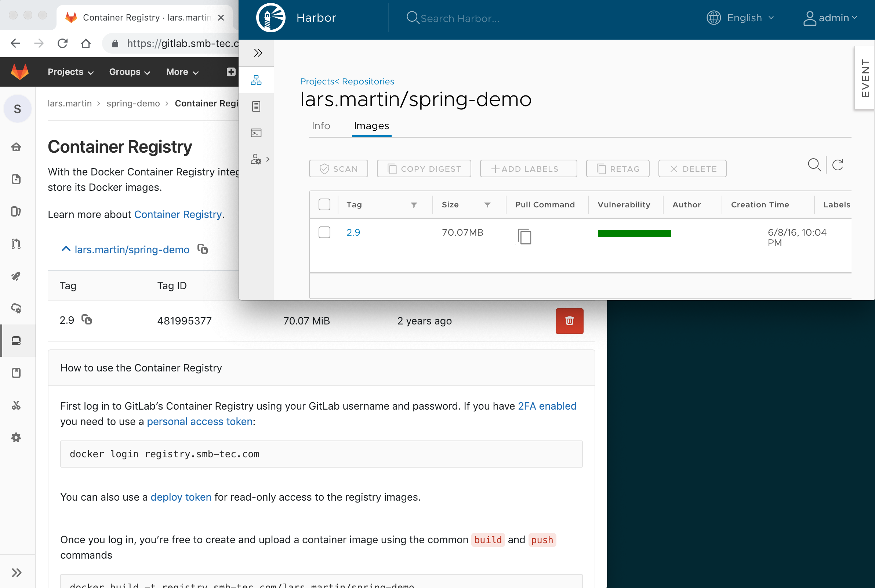Open tag 2.9 link in Harbor
This screenshot has height=588, width=875.
coord(353,232)
